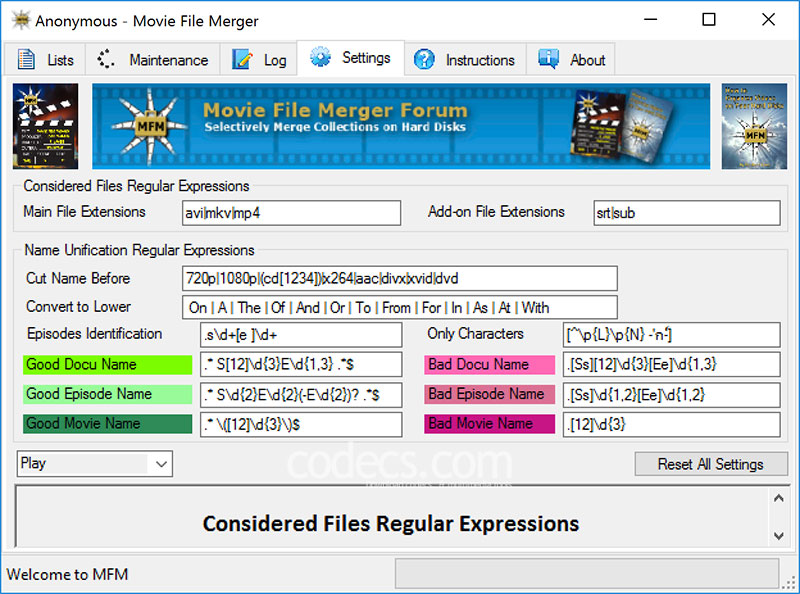The width and height of the screenshot is (800, 594).
Task: Click the Lists document icon
Action: point(26,59)
